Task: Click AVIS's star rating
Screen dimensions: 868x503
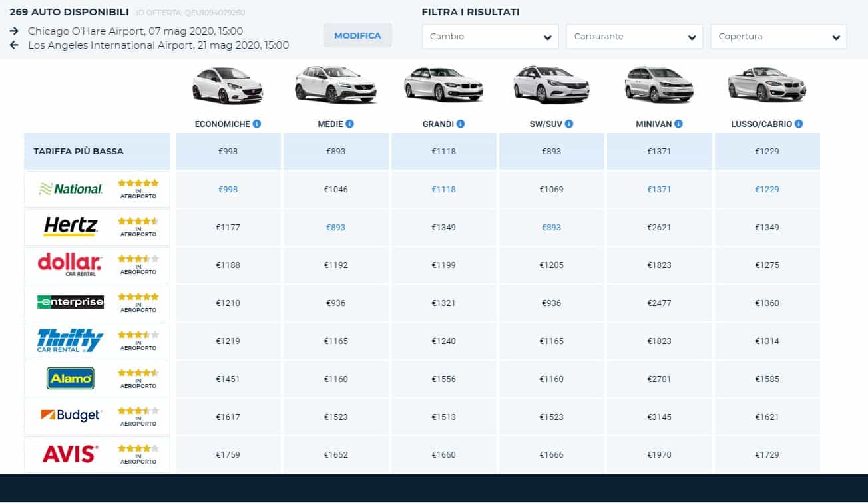Action: [138, 448]
